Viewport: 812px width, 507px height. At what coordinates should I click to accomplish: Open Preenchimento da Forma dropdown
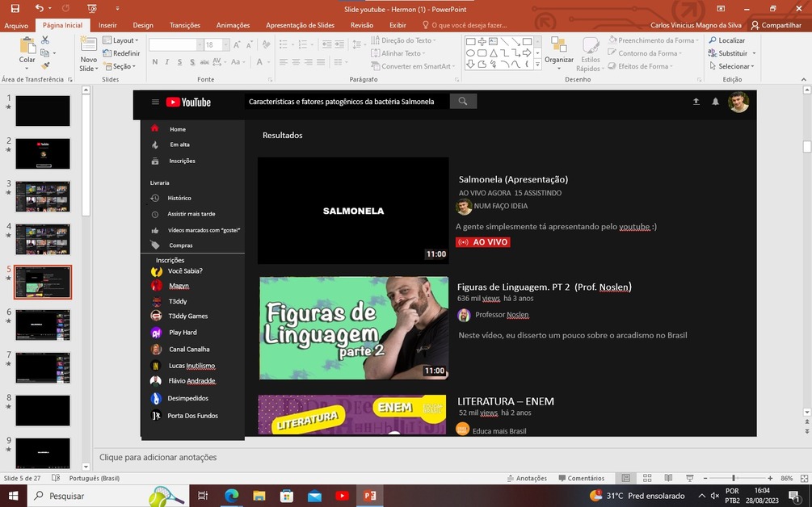(x=654, y=40)
